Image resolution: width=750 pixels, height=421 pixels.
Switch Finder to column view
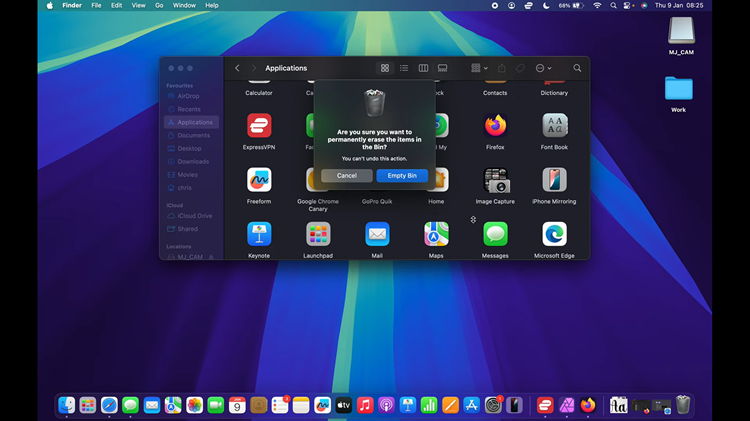423,68
